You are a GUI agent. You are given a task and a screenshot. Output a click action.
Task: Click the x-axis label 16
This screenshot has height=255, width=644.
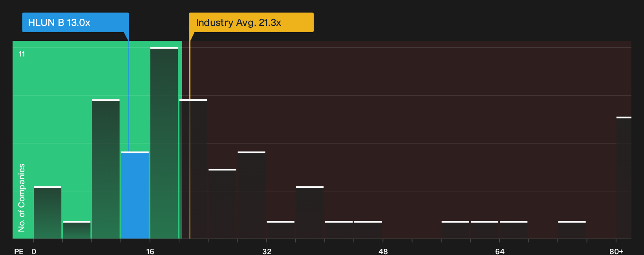coord(150,251)
